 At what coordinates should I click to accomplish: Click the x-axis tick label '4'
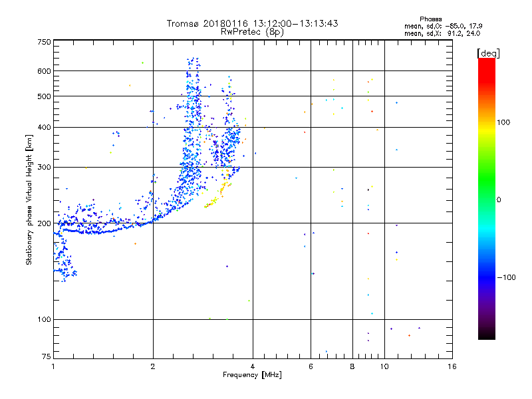[253, 366]
